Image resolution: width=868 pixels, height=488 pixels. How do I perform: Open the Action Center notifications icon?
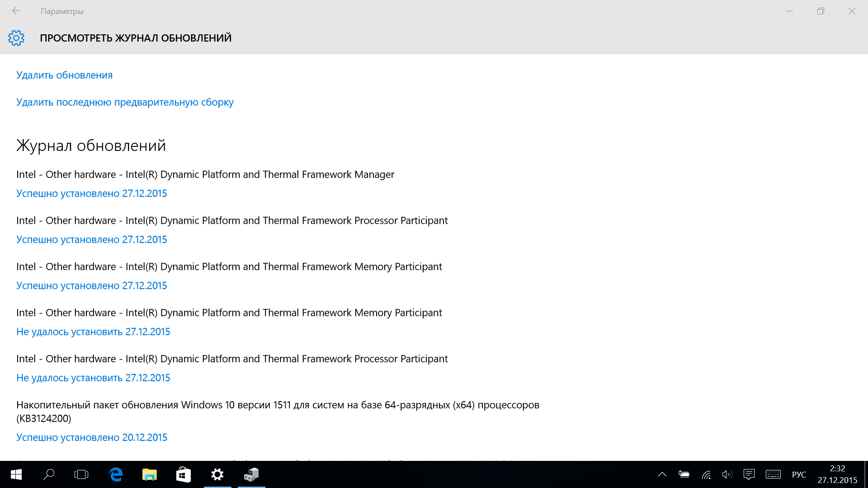pos(749,474)
